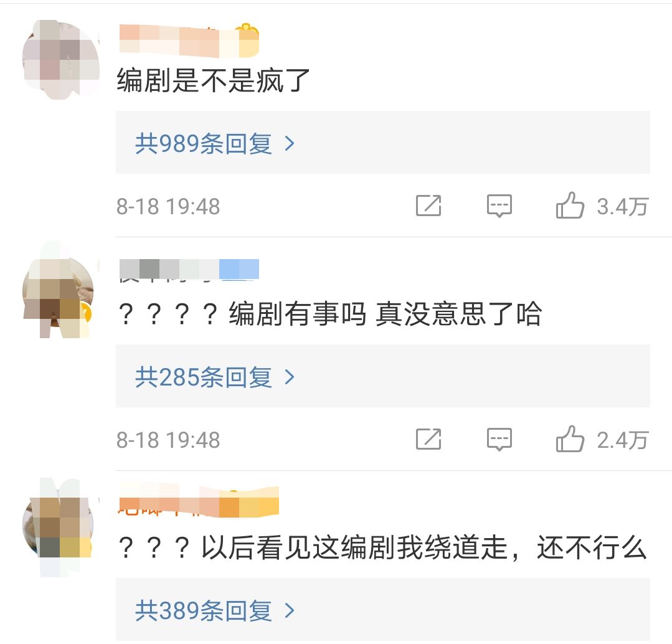
Task: Share the 编剧有事吗 comment
Action: pyautogui.click(x=428, y=438)
